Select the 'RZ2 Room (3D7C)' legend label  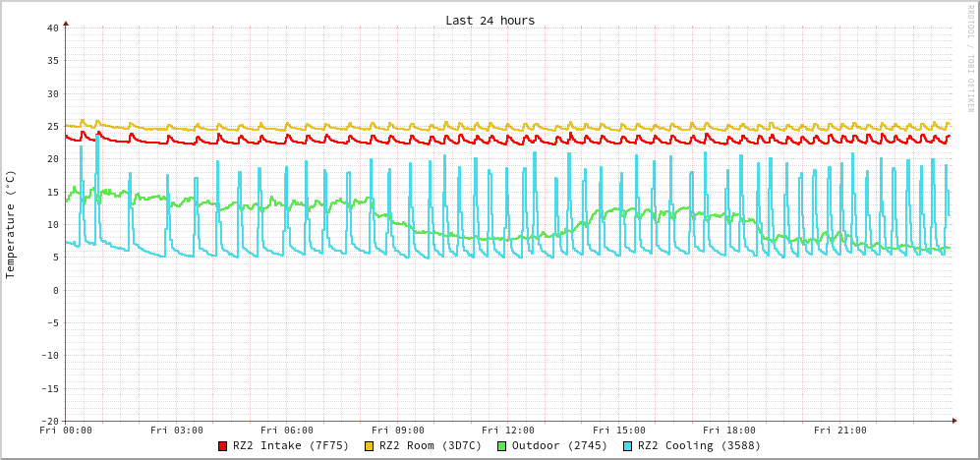(x=431, y=446)
